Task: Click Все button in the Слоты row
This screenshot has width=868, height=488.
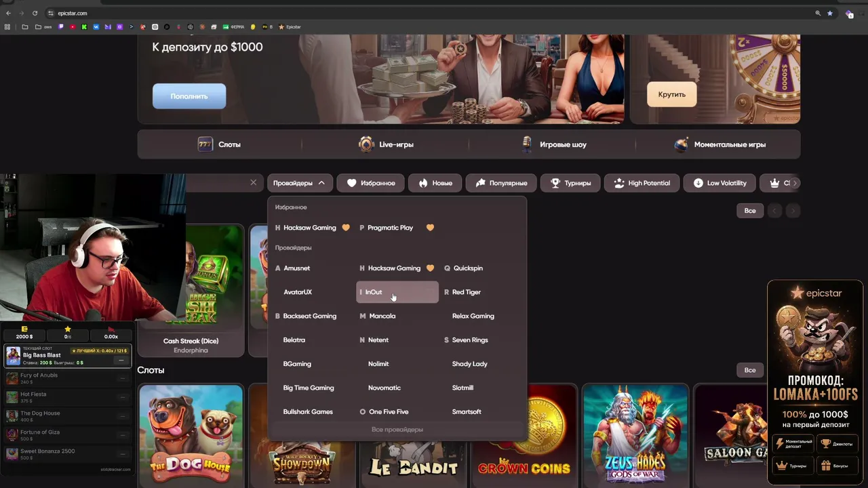Action: coord(750,370)
